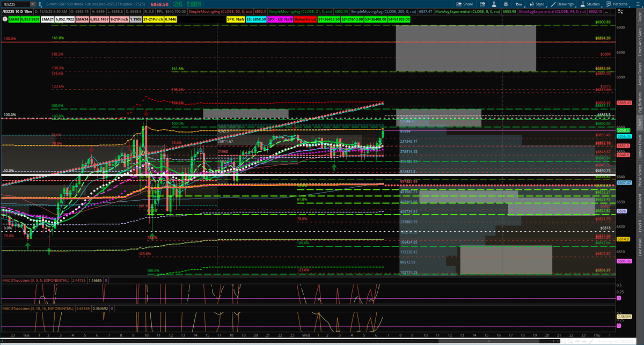
Task: Click the S4=51203.00 green label
Action: pos(398,19)
